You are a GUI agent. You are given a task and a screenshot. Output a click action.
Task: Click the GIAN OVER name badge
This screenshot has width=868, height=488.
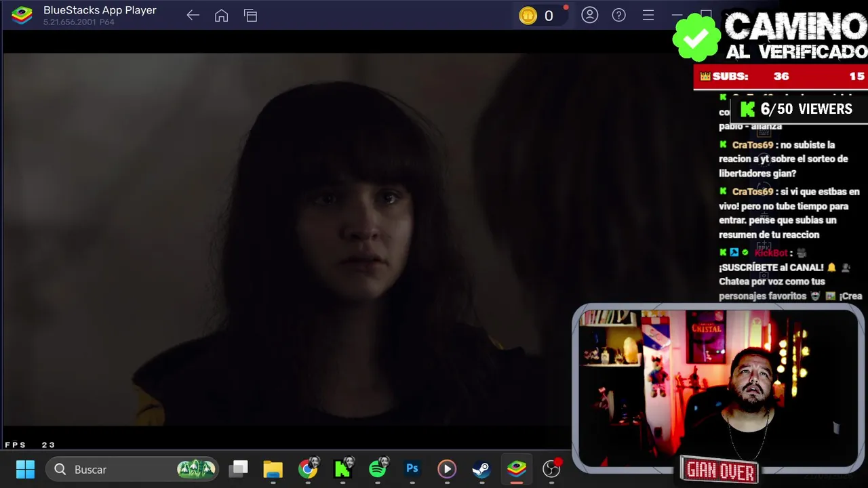(719, 470)
